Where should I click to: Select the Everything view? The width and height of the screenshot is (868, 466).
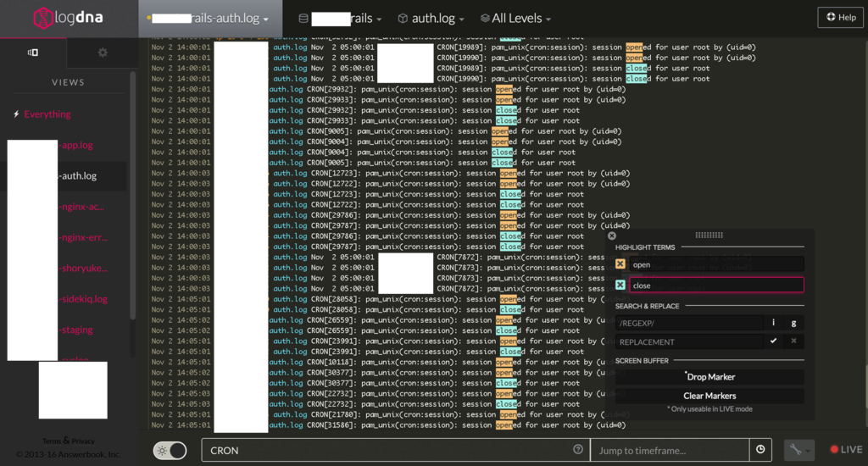pyautogui.click(x=47, y=114)
